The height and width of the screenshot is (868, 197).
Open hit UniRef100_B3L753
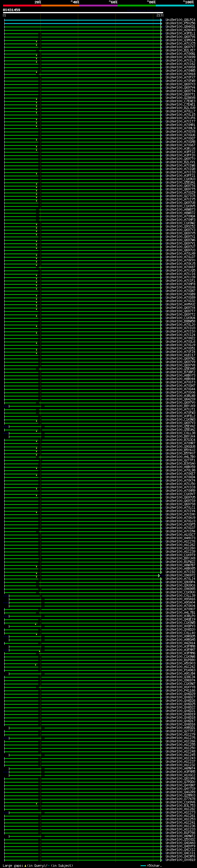(175, 806)
